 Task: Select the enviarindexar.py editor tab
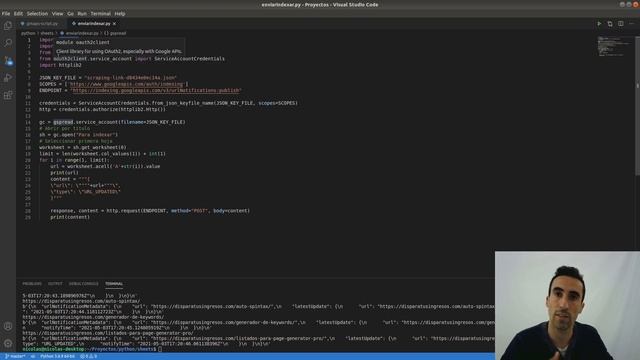93,24
